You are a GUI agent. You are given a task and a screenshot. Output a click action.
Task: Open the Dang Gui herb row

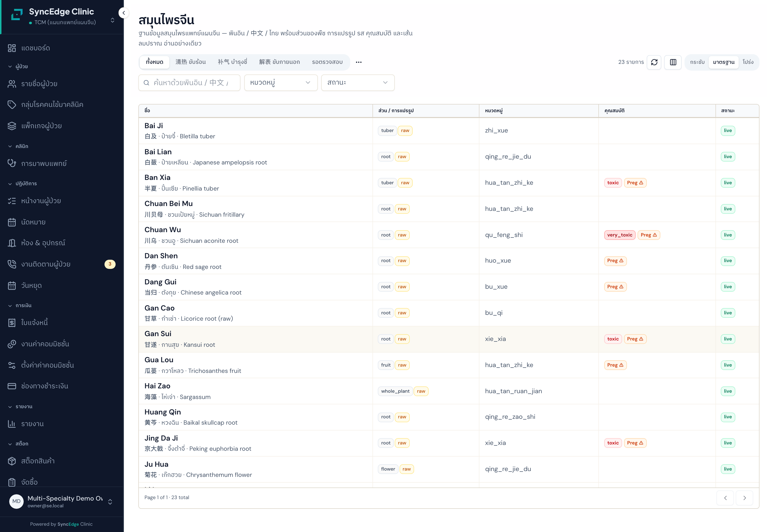(x=449, y=287)
